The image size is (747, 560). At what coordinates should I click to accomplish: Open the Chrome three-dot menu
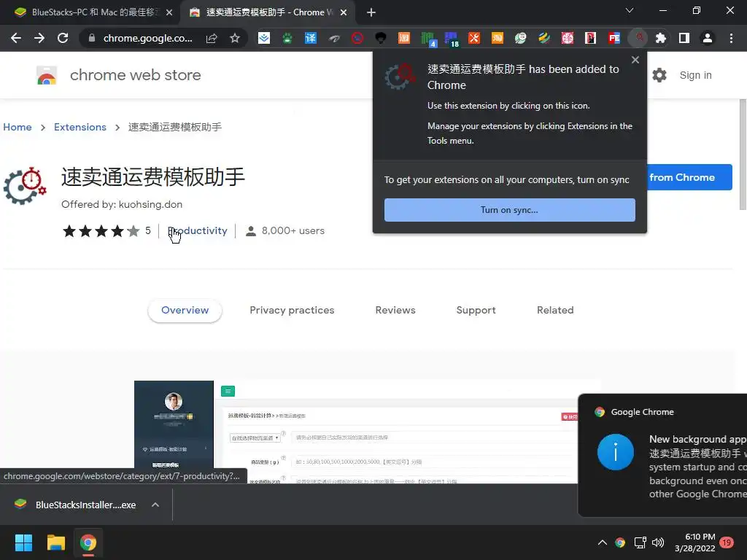(x=731, y=38)
